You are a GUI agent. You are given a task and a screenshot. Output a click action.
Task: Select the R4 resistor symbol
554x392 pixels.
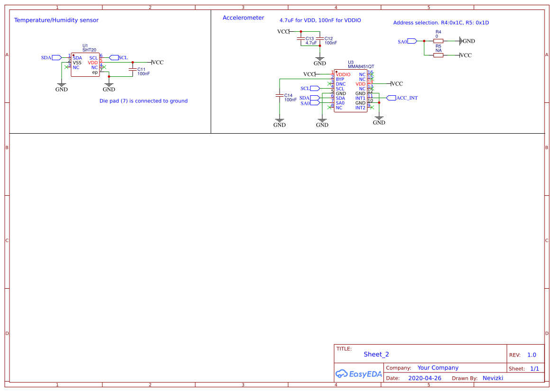tap(438, 41)
